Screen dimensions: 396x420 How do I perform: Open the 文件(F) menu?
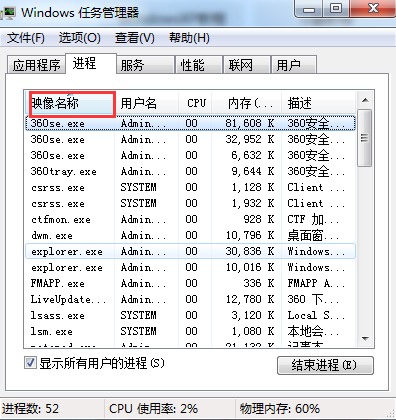[26, 38]
